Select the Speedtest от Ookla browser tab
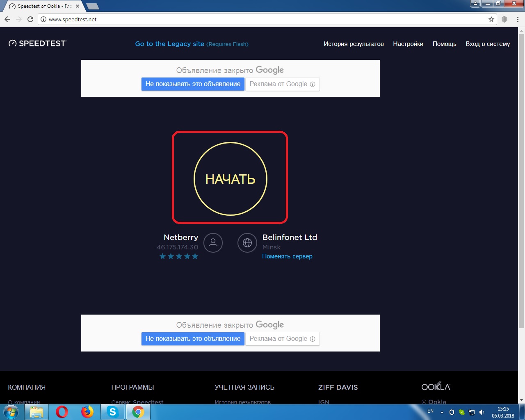The image size is (525, 420). point(43,6)
